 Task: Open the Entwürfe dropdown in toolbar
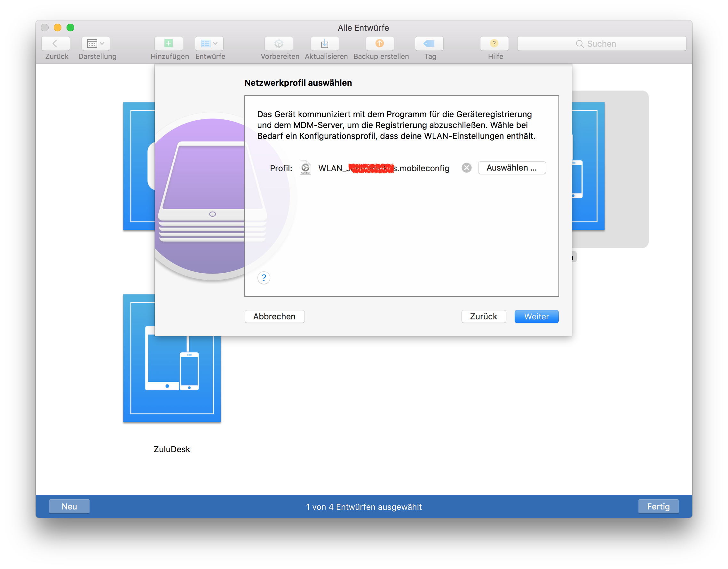[x=209, y=44]
